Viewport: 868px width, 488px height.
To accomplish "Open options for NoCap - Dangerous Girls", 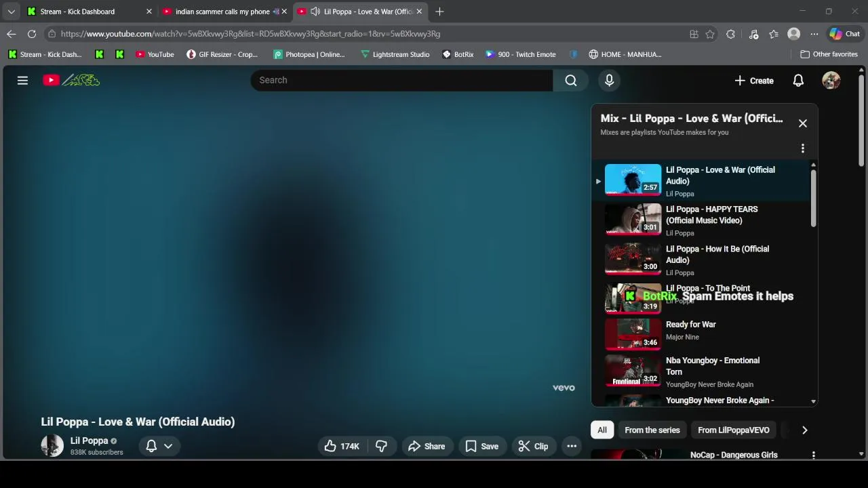I will [x=814, y=455].
